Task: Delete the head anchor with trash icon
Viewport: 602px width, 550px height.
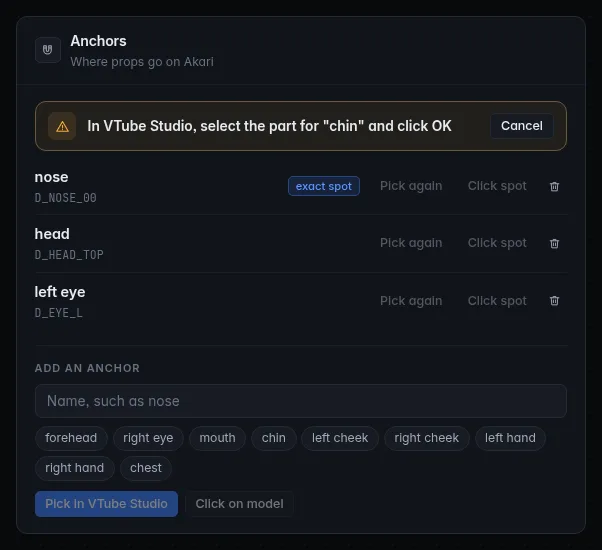Action: tap(554, 243)
